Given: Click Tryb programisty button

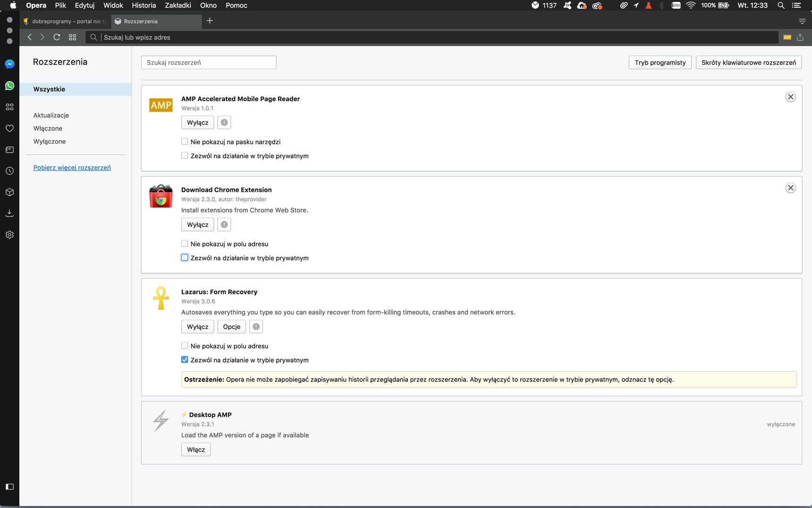Looking at the screenshot, I should click(660, 62).
